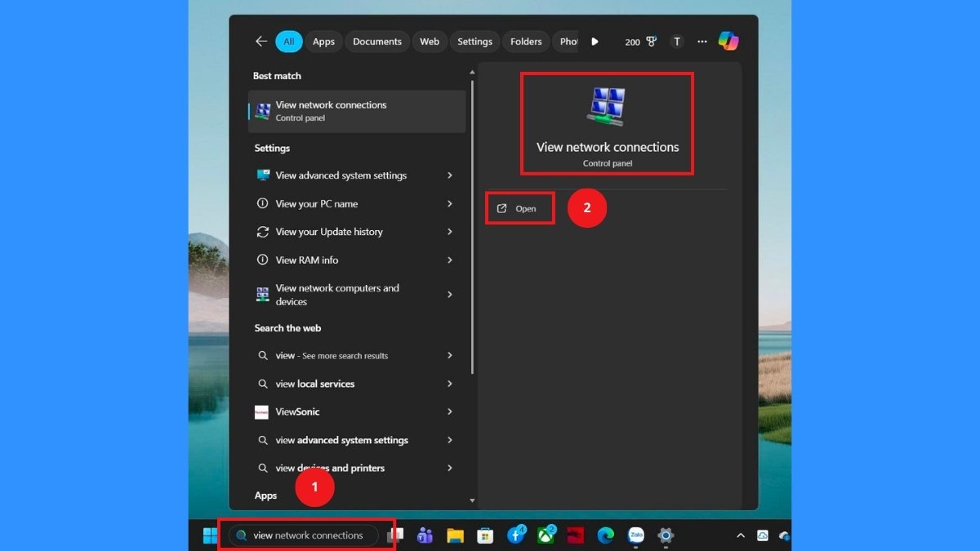The image size is (980, 551).
Task: Show more filter tabs with arrow
Action: point(595,42)
